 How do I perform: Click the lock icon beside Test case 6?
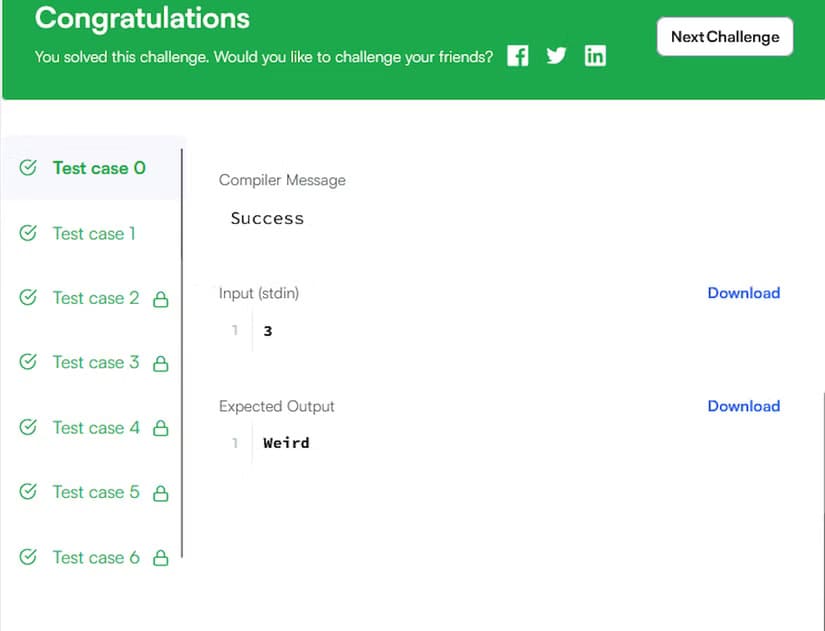tap(160, 558)
